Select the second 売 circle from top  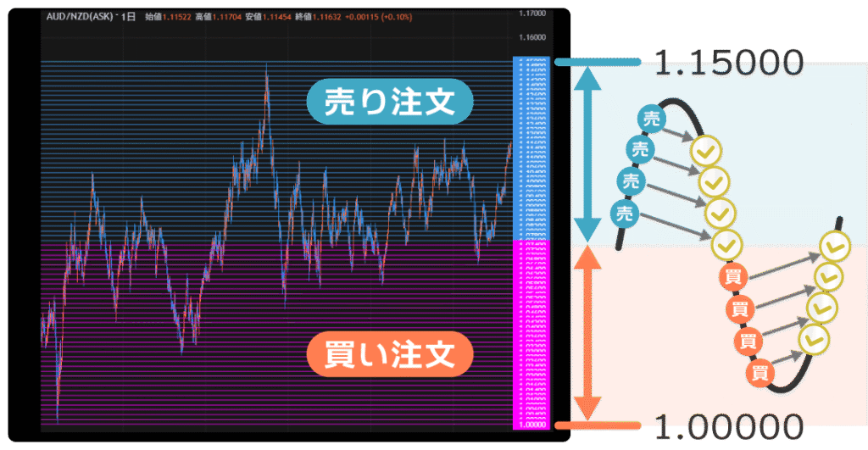(641, 148)
